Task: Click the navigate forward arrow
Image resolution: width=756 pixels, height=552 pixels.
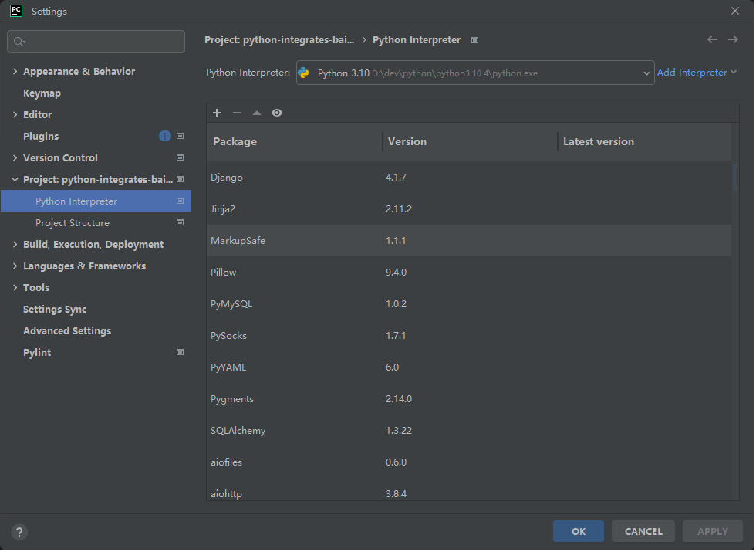Action: click(x=733, y=39)
